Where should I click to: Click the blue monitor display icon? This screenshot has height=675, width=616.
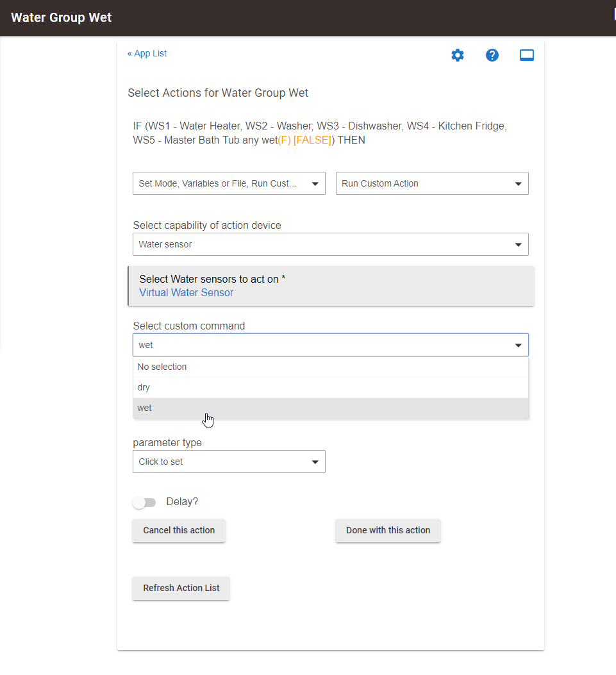[x=526, y=55]
